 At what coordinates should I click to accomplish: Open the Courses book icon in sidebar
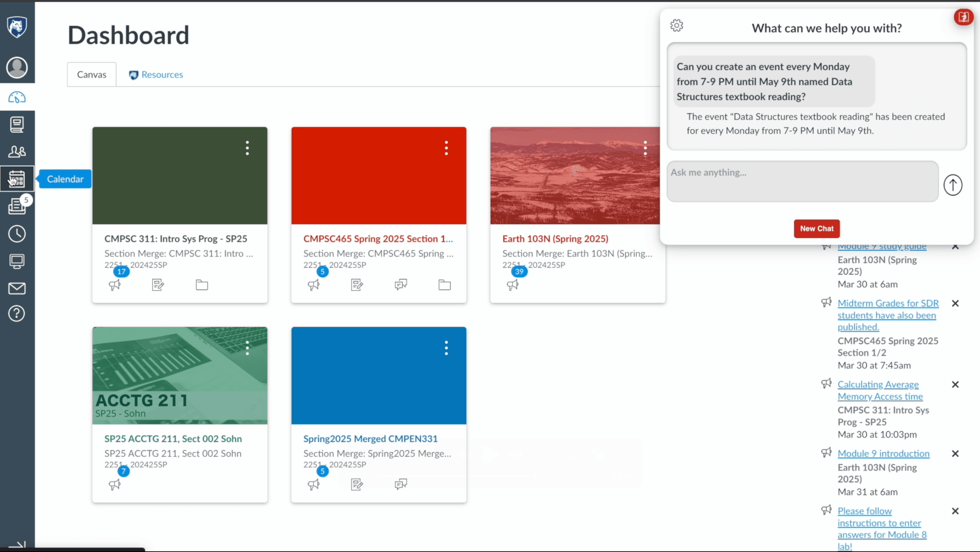[17, 124]
